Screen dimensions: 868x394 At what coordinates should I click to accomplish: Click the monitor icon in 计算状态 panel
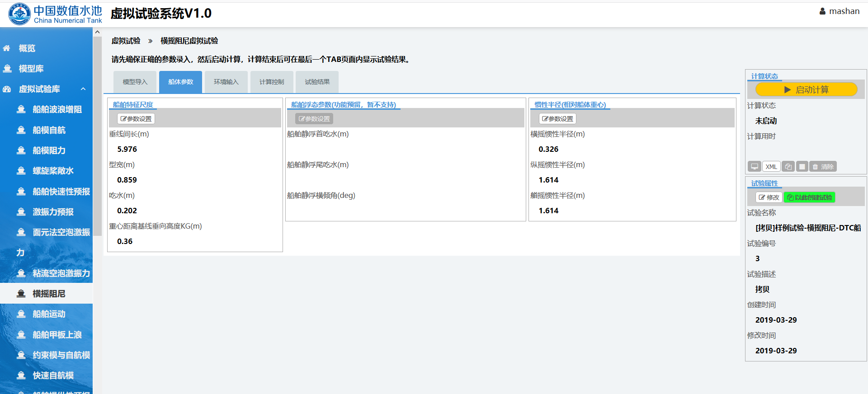pos(754,166)
